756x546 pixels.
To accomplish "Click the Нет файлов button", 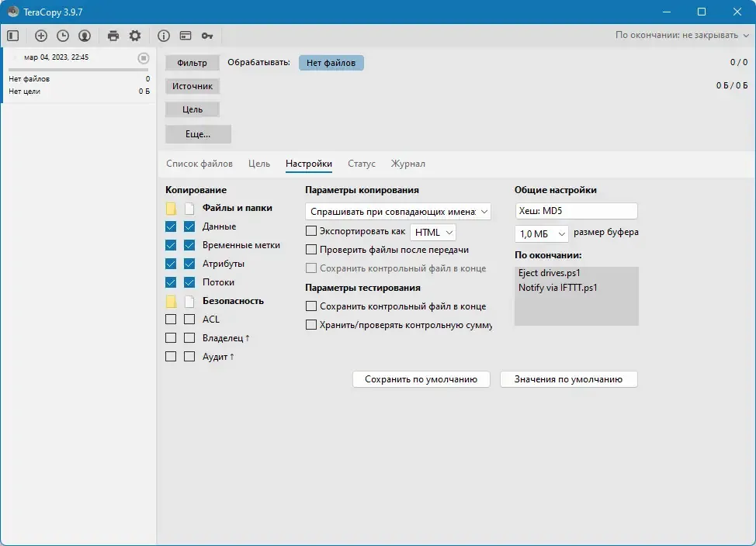I will [331, 63].
